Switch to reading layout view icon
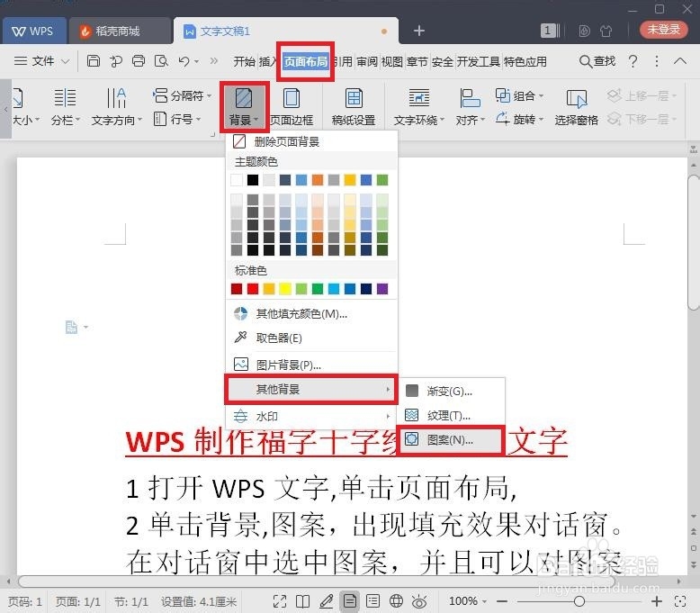 302,601
